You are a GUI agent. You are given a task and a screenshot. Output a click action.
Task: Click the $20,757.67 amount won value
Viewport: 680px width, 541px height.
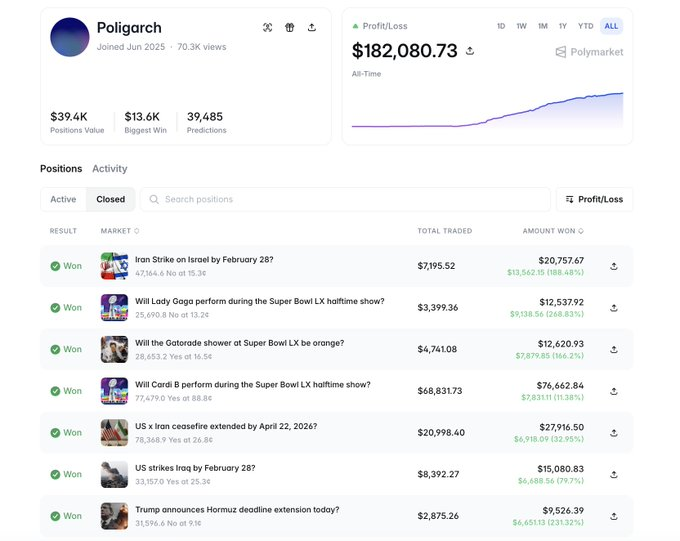pos(561,260)
